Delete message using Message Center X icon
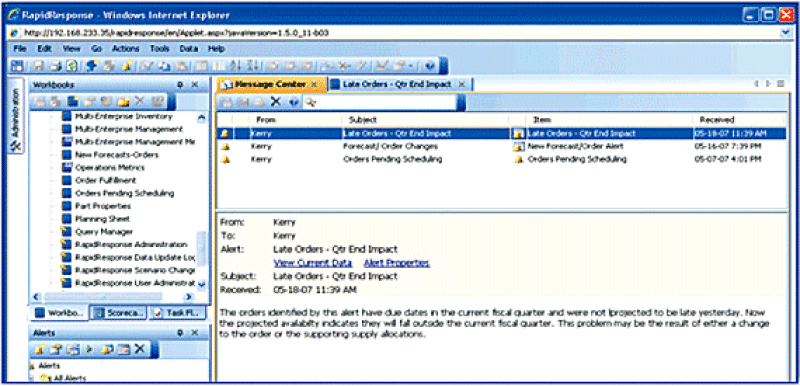The image size is (800, 386). click(276, 101)
